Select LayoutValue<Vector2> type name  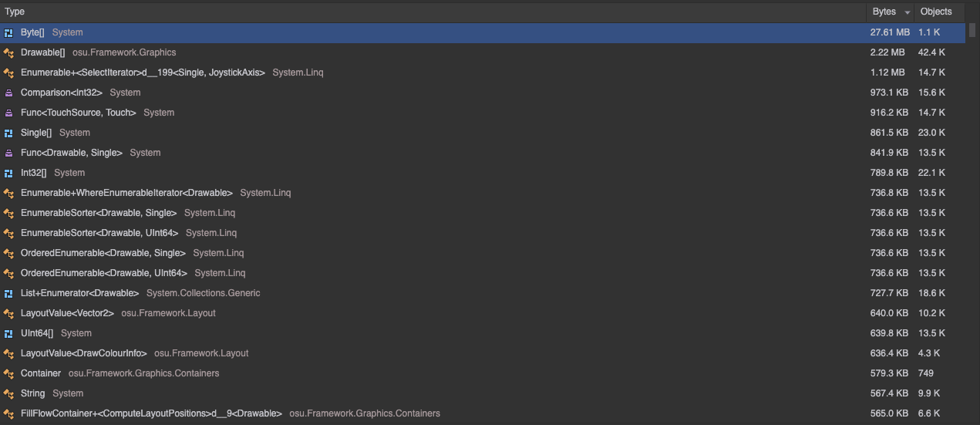coord(67,313)
